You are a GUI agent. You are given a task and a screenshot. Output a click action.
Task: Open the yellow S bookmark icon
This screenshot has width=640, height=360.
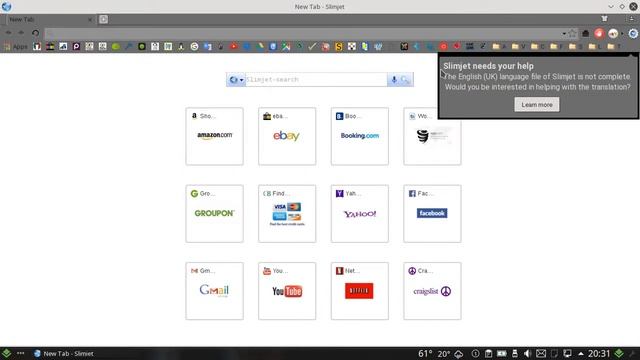338,47
